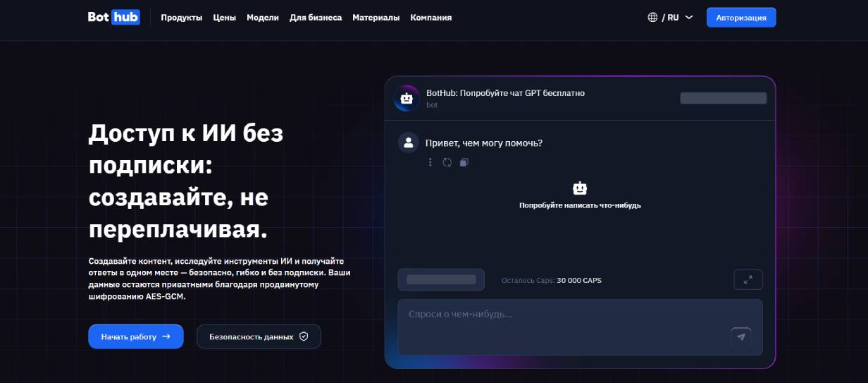
Task: Click the robot icon above Попробуйте написать
Action: point(580,188)
